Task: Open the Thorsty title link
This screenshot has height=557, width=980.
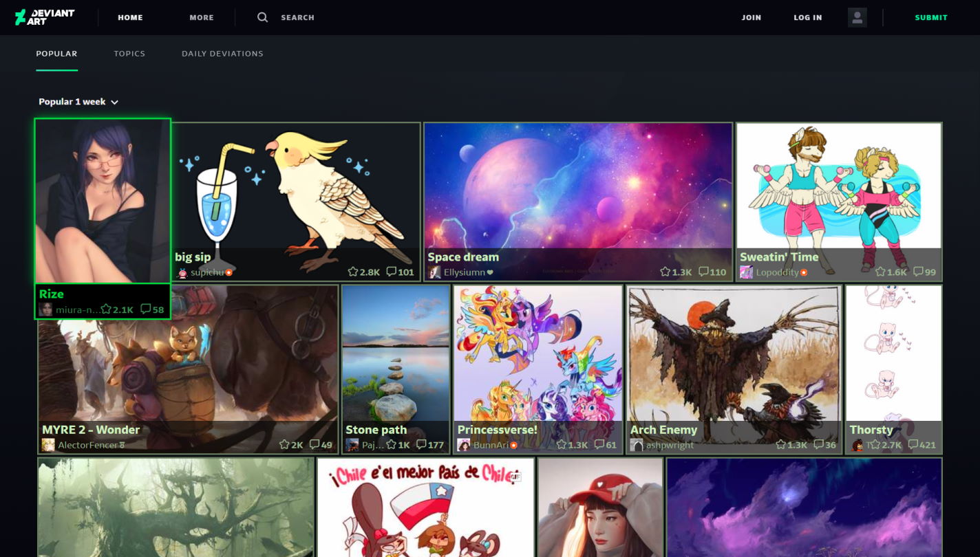Action: [871, 430]
